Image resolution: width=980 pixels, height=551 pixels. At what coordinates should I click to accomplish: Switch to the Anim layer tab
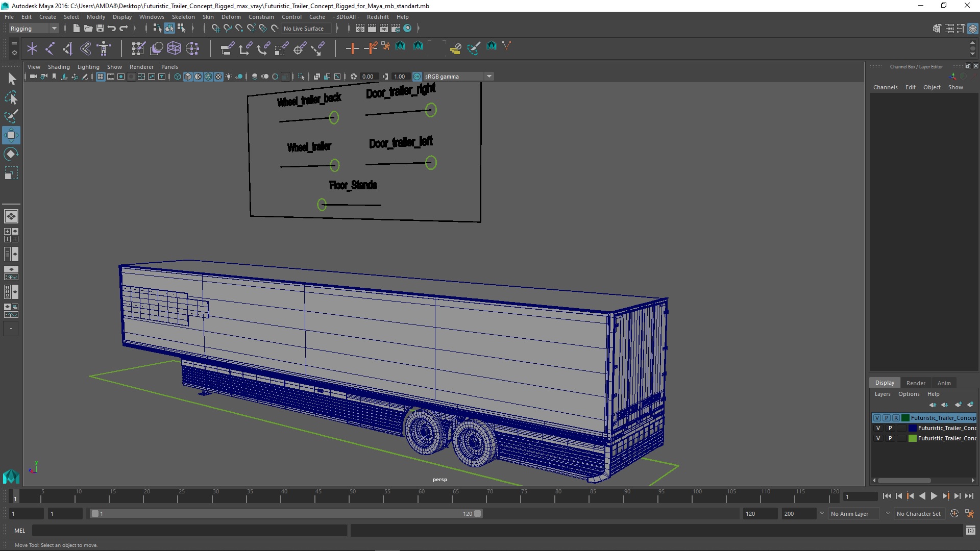[x=944, y=383]
